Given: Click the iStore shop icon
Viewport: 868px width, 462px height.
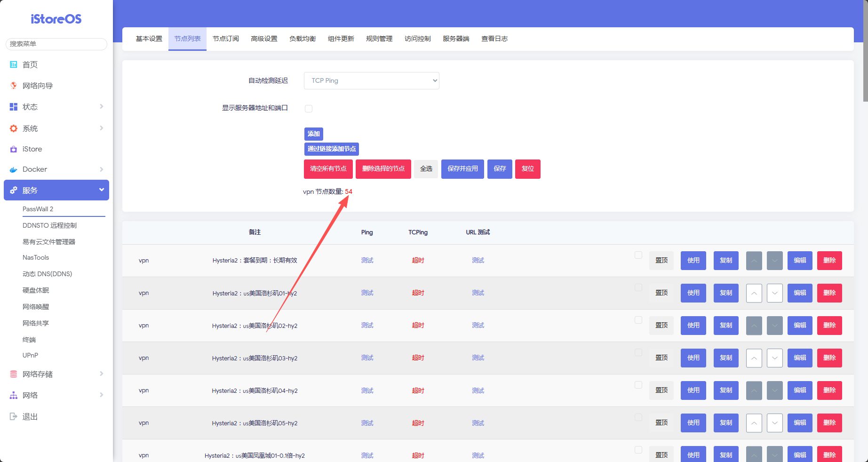Looking at the screenshot, I should [14, 149].
